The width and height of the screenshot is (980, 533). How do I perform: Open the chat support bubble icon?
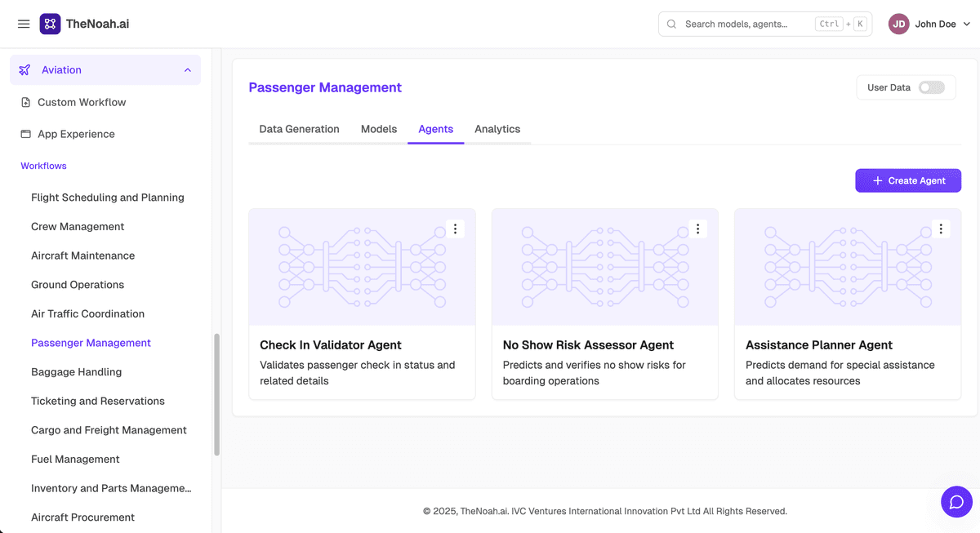[x=956, y=501]
